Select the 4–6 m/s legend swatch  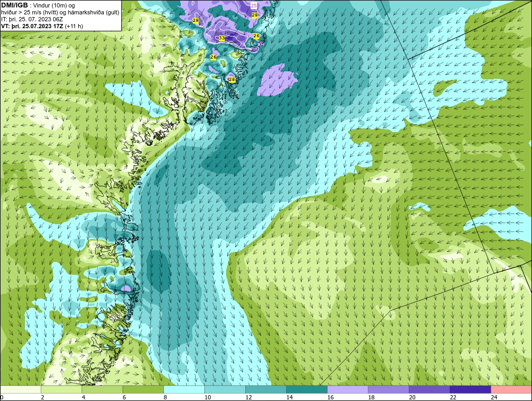[x=102, y=389]
